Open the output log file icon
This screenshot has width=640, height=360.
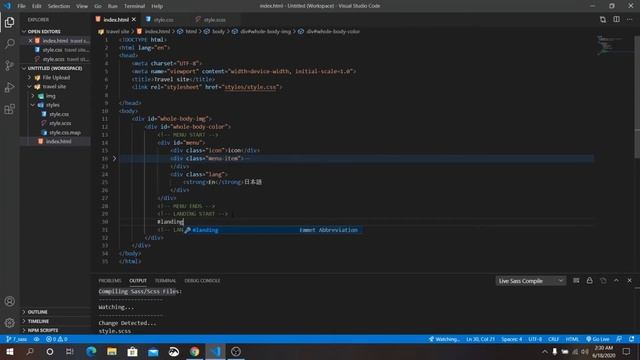click(x=603, y=280)
